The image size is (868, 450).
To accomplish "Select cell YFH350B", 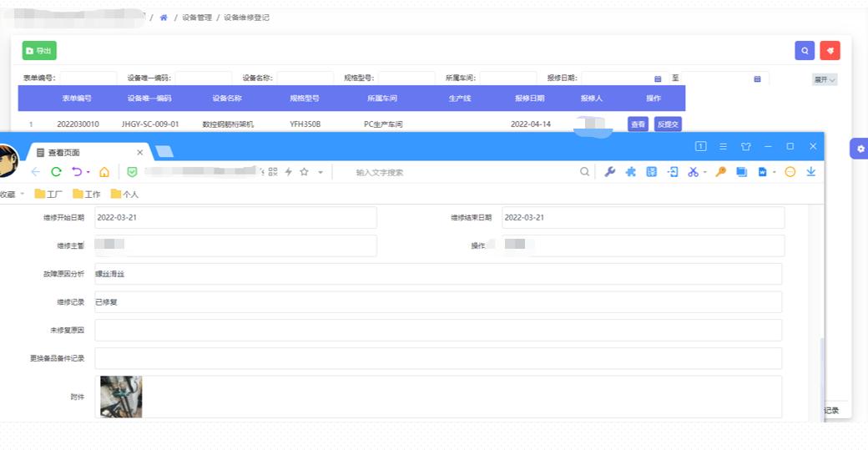I will (305, 124).
